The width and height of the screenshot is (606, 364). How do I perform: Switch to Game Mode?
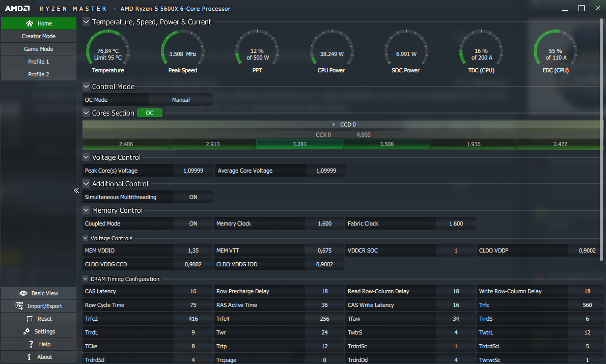pyautogui.click(x=39, y=49)
